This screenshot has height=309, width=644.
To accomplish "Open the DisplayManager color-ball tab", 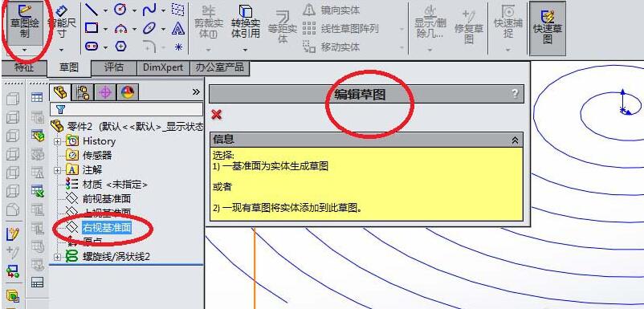I will tap(128, 92).
